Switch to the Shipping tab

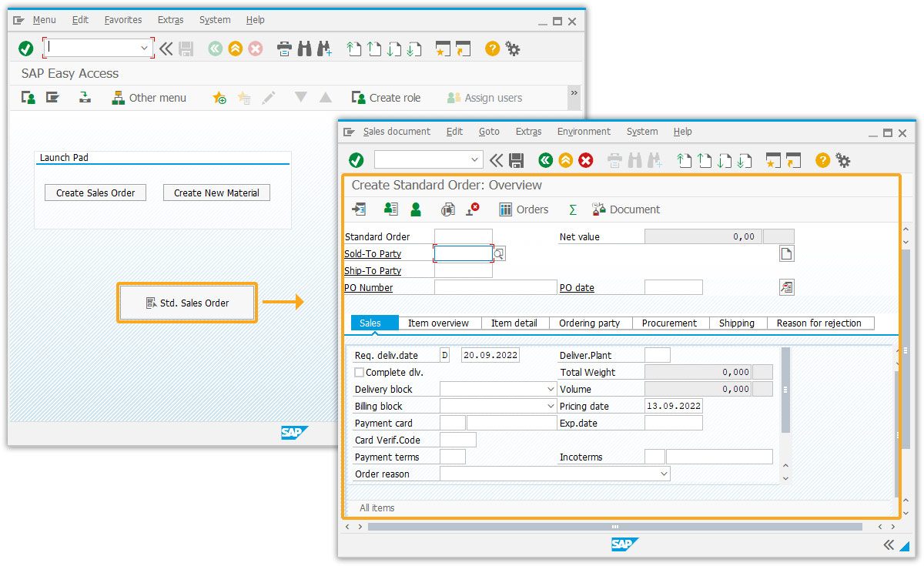tap(737, 323)
